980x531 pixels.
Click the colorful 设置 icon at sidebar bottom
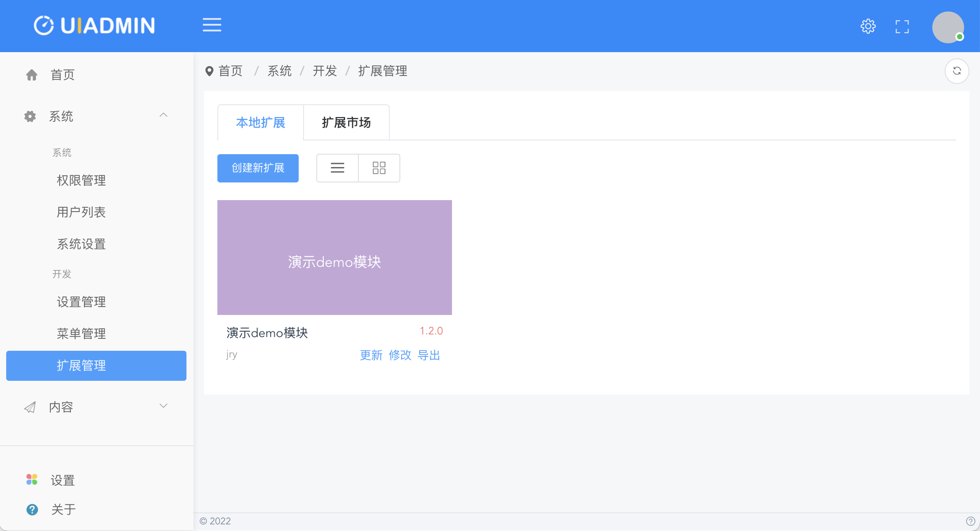tap(32, 480)
